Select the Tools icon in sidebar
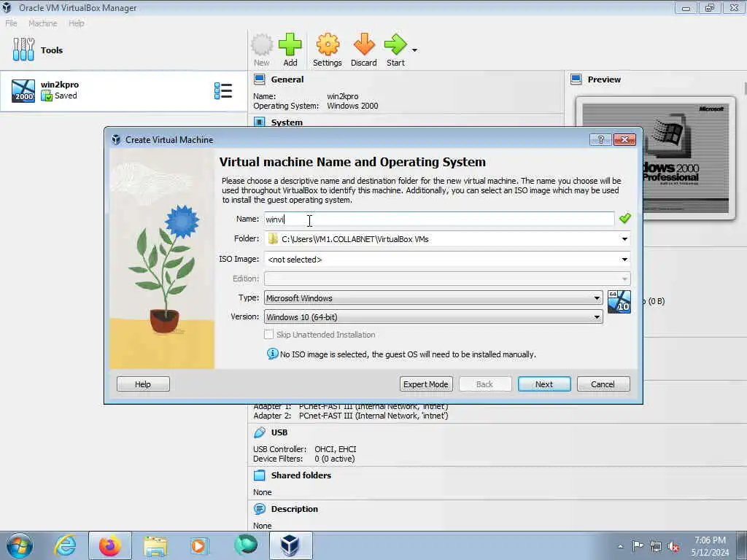The image size is (747, 560). 23,50
